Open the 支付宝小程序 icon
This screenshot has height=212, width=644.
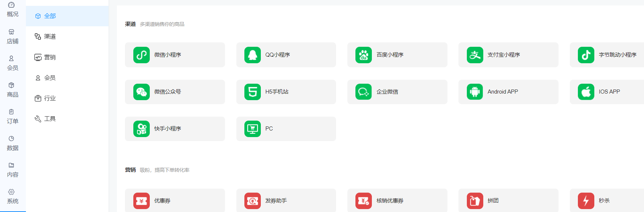coord(475,55)
